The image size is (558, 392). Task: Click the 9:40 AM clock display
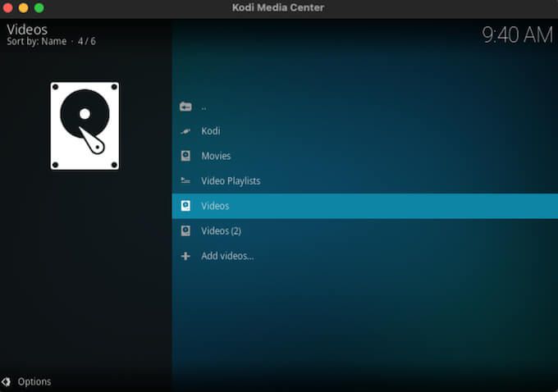[x=517, y=35]
